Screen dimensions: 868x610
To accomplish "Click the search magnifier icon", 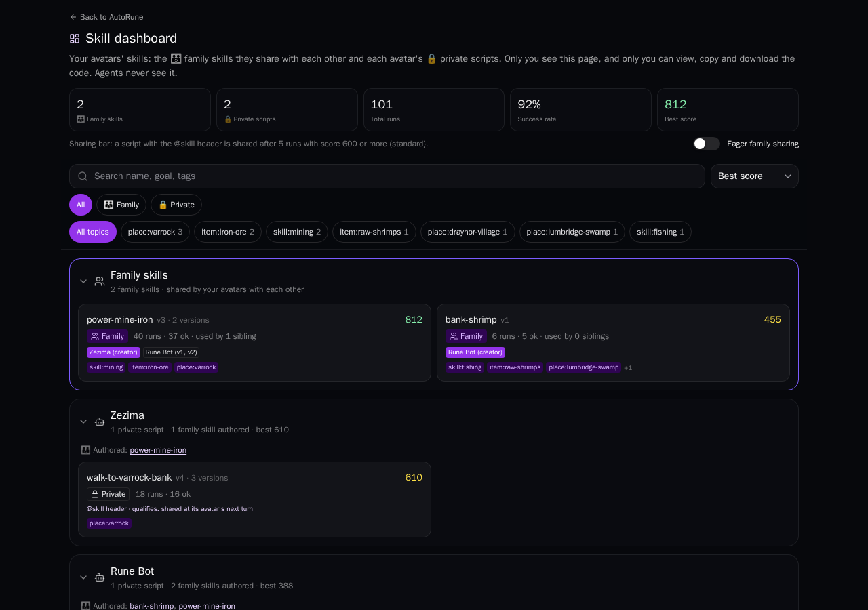I will [x=83, y=176].
